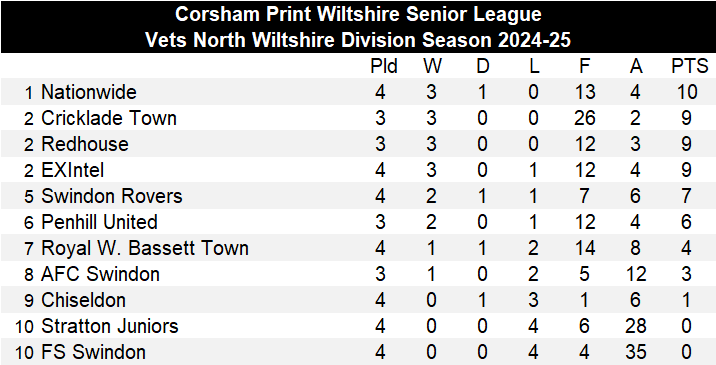Select the FS Swindon team name
Viewport: 716px width, 365px height.
click(94, 353)
